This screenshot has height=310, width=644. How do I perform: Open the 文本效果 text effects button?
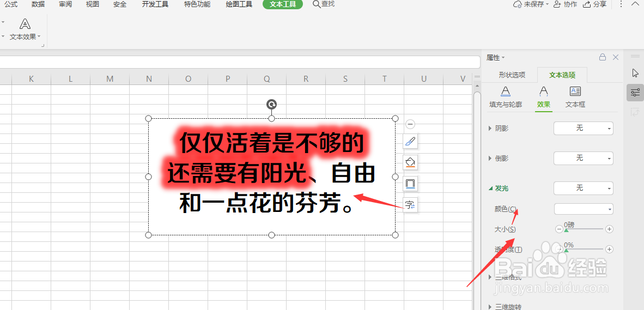tap(25, 29)
